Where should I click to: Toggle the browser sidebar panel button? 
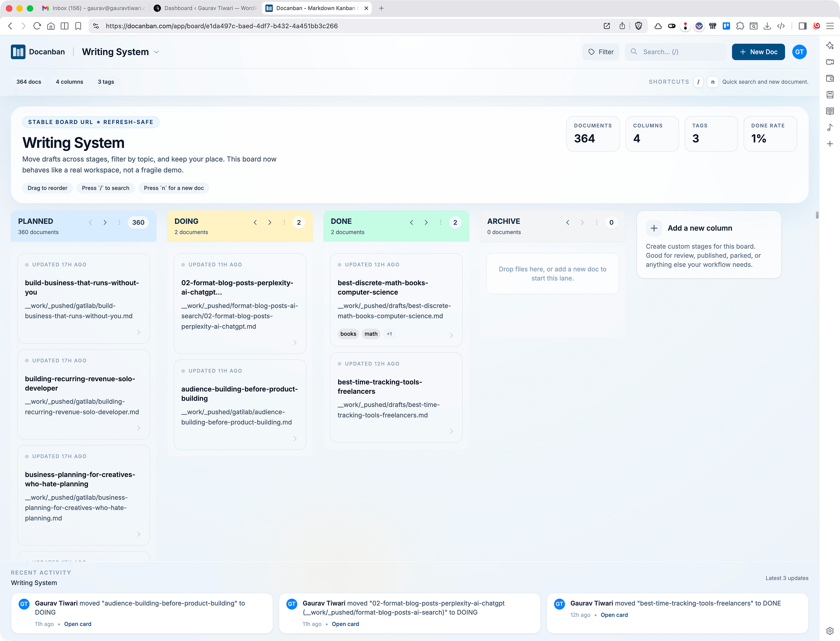click(802, 26)
